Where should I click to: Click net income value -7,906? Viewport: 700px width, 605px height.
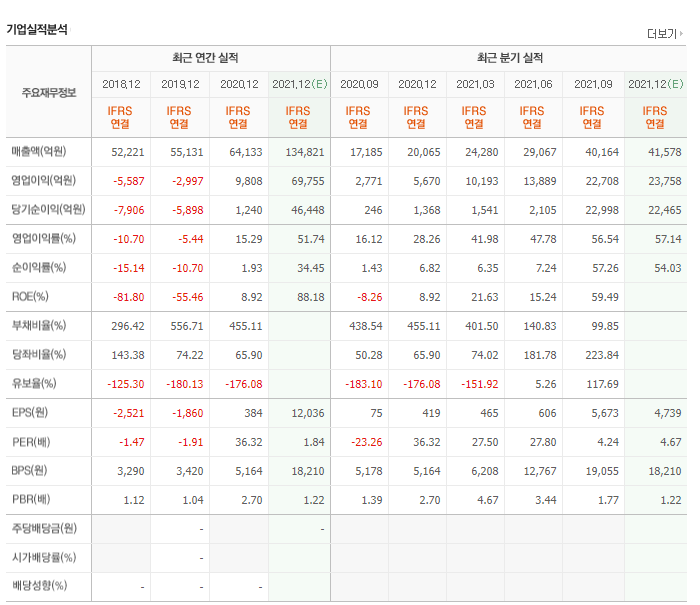coord(129,210)
